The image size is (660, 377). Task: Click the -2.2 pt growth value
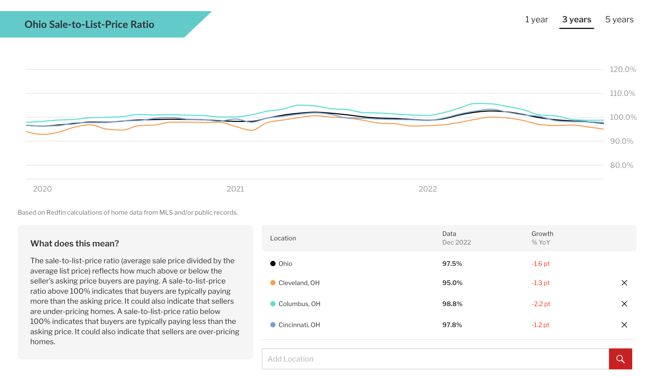point(541,304)
